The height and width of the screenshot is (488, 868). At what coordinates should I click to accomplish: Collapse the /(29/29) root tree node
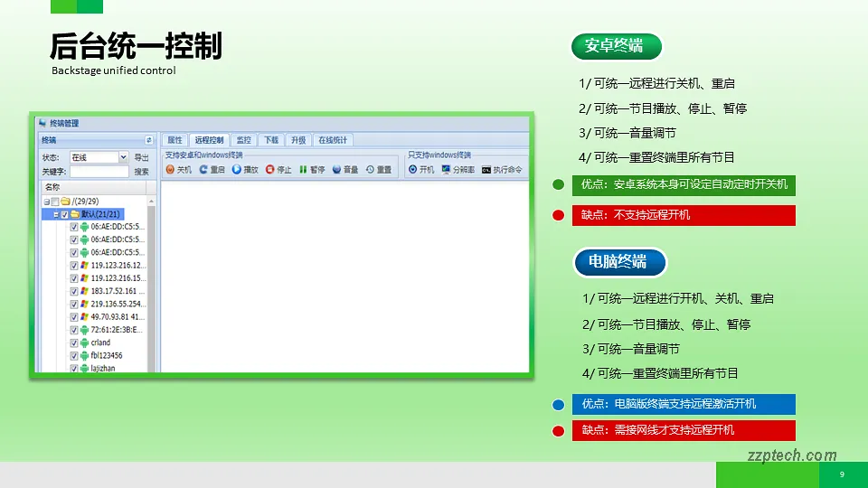[46, 202]
